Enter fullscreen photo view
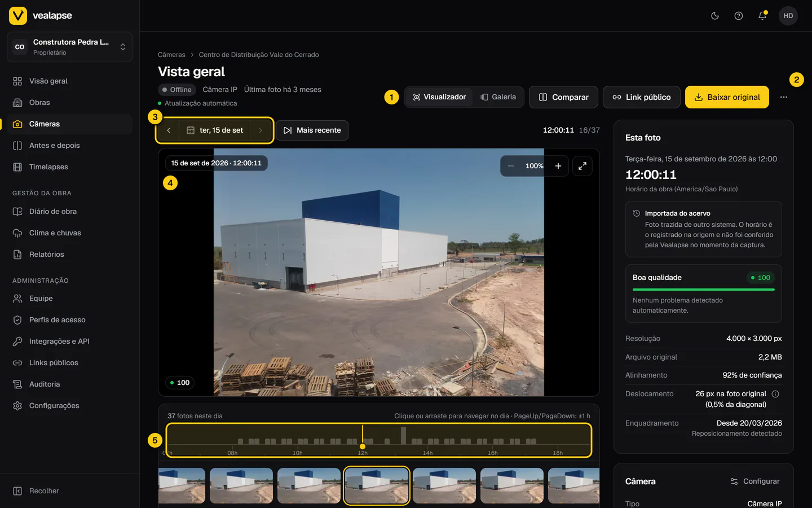 click(x=582, y=166)
